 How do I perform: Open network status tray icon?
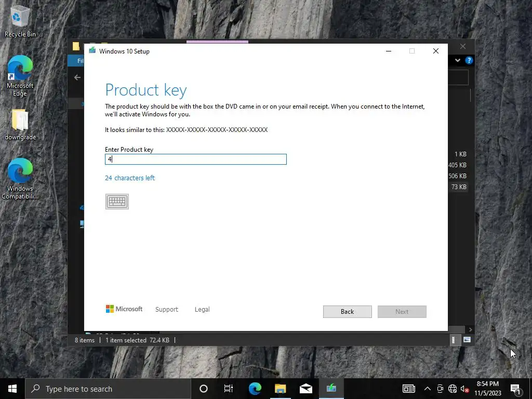pos(453,389)
